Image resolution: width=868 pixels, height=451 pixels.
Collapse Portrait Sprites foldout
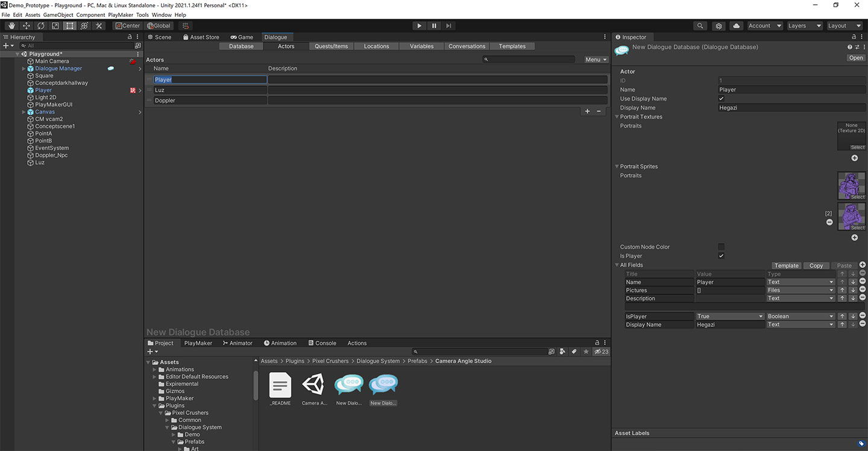[x=617, y=167]
